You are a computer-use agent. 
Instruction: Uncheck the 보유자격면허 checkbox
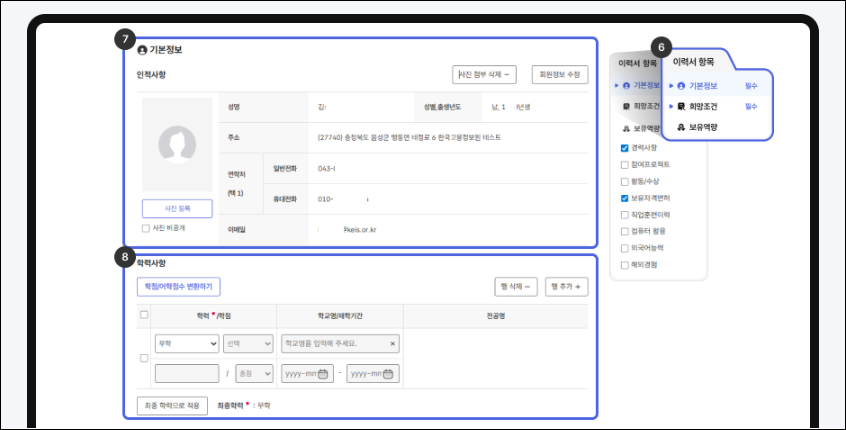pos(625,198)
